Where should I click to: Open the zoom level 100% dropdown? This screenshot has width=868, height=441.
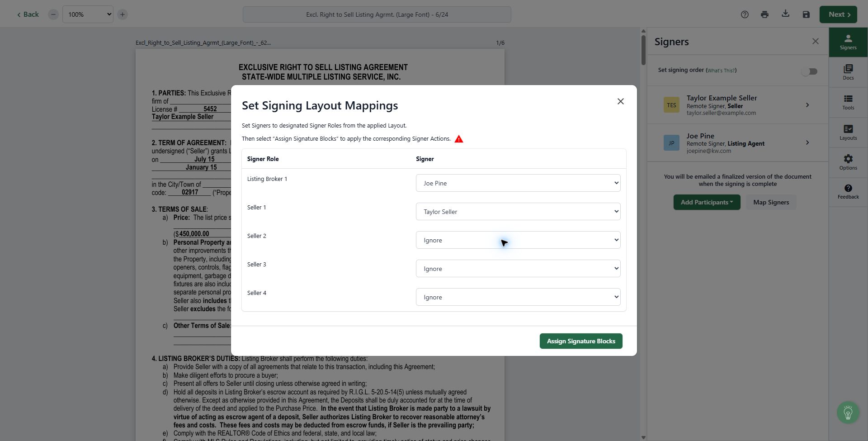coord(88,14)
